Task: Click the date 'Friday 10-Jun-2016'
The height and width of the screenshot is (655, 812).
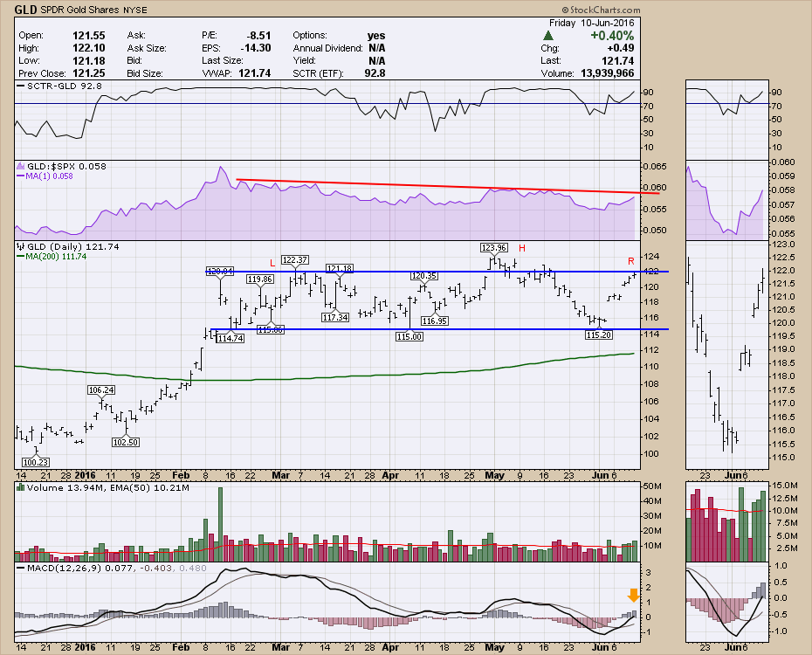Action: click(591, 23)
